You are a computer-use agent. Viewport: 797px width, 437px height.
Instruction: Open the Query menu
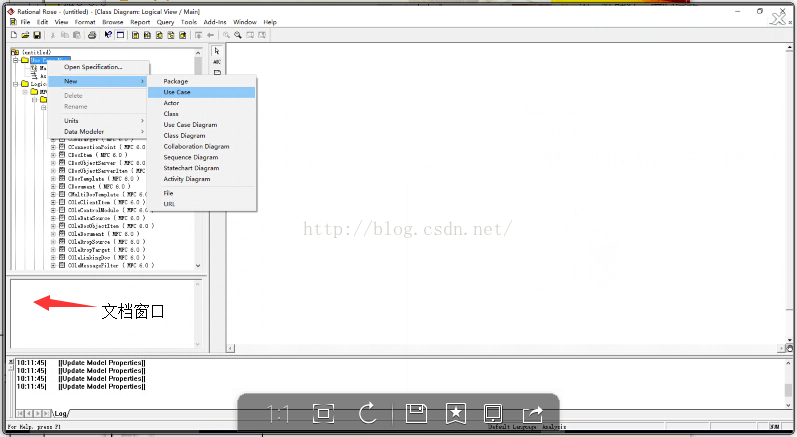point(165,22)
